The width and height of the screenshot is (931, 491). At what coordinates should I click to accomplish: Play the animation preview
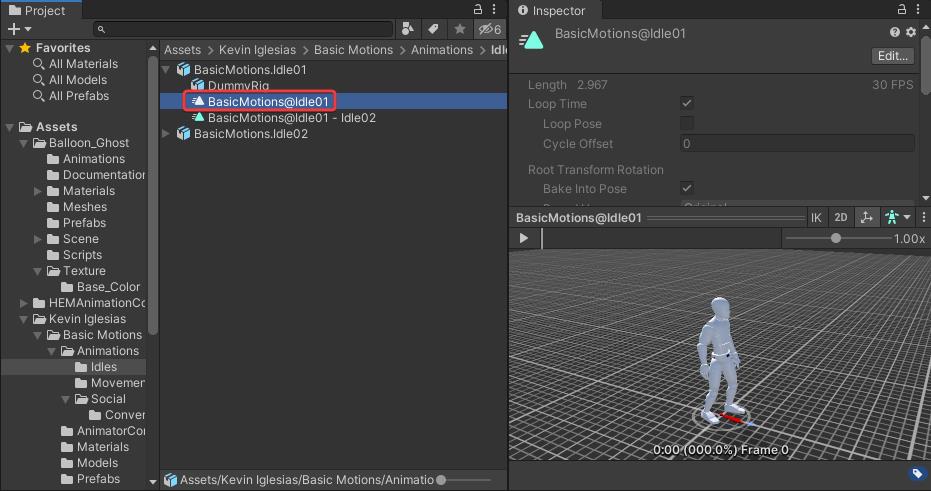pyautogui.click(x=524, y=238)
